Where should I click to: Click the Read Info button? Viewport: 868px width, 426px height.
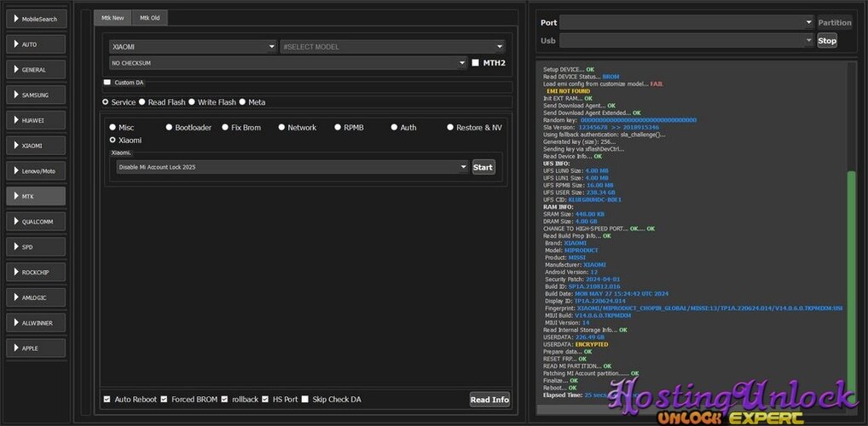pos(489,400)
